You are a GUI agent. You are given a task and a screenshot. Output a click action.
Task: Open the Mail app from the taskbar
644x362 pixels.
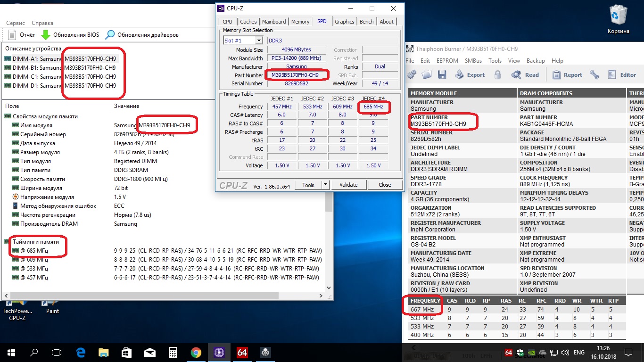tap(149, 353)
